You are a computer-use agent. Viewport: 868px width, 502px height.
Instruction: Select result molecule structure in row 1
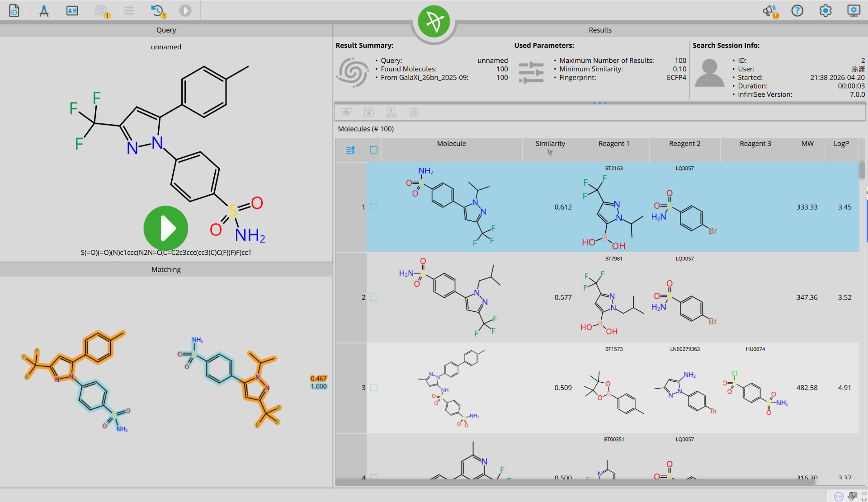(451, 207)
